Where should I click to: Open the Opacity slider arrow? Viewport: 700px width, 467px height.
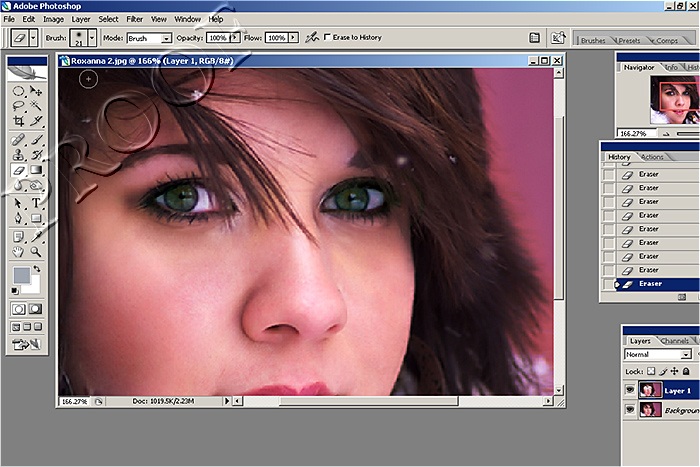[235, 38]
